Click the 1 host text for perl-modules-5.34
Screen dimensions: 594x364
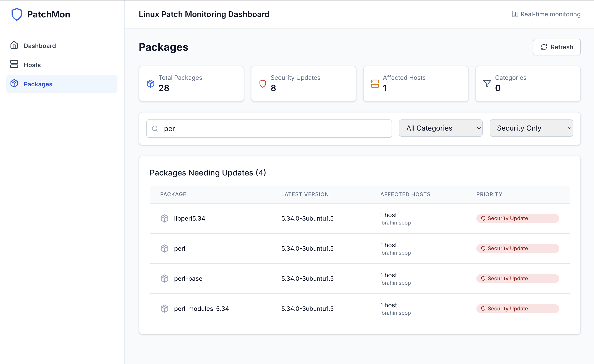[388, 305]
